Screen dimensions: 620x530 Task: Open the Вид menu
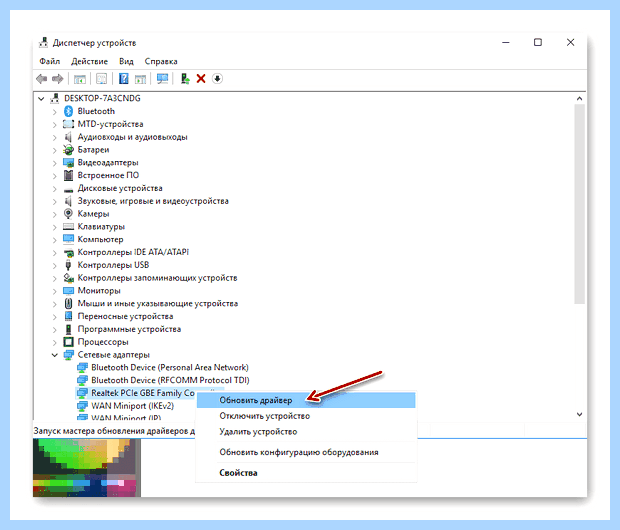click(x=126, y=61)
